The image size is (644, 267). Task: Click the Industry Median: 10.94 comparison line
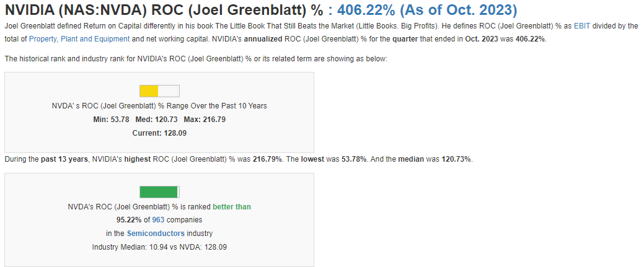click(159, 247)
